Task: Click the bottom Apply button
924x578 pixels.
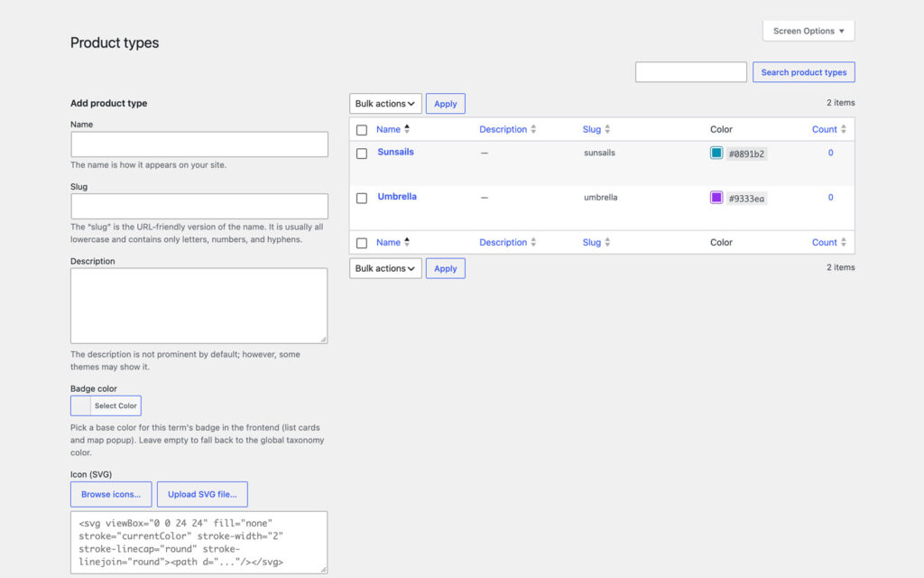Action: pyautogui.click(x=446, y=268)
